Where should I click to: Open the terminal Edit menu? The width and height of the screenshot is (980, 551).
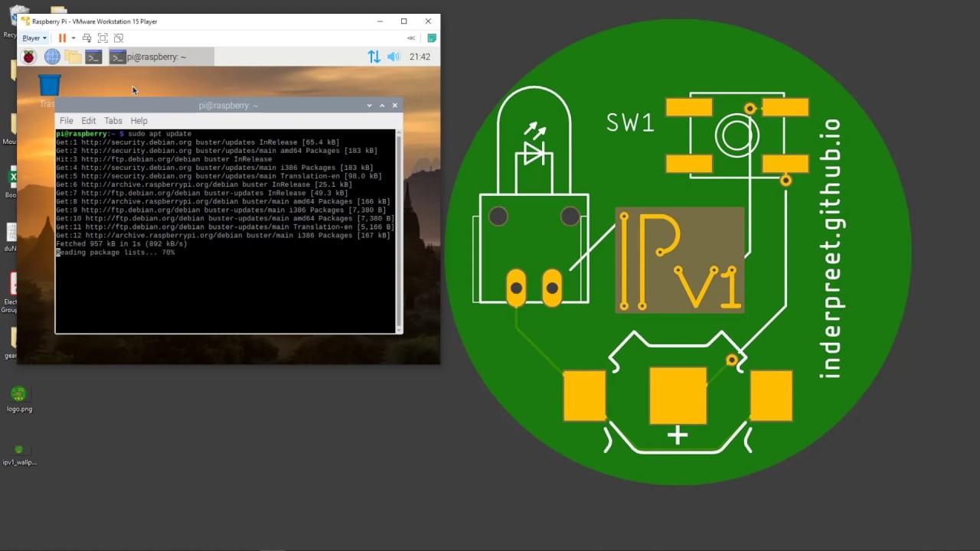[x=89, y=121]
